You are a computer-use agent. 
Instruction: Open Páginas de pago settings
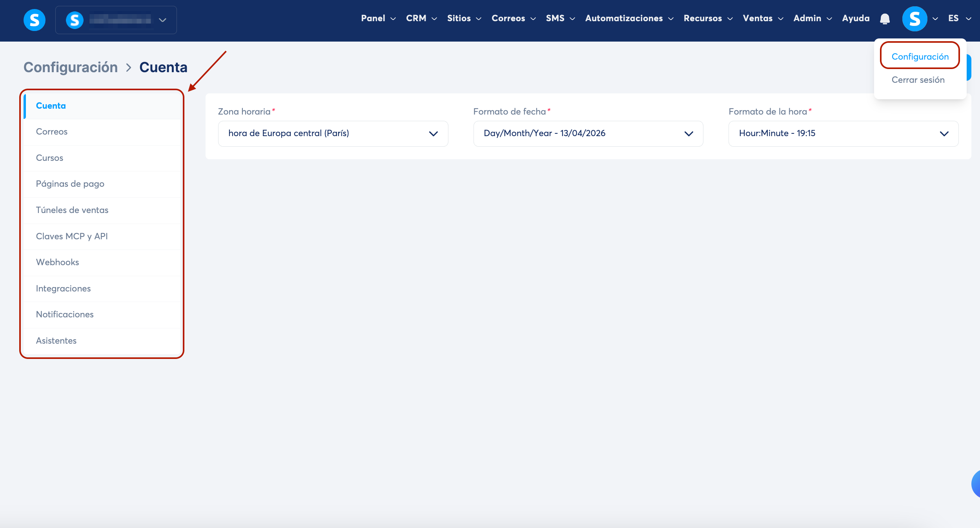pyautogui.click(x=70, y=184)
